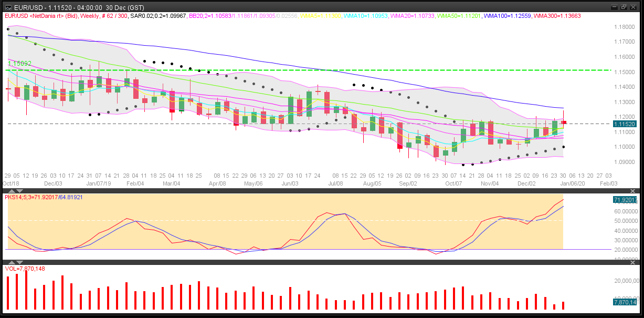
Task: Click the WMA100 indicator legend label
Action: tap(504, 16)
